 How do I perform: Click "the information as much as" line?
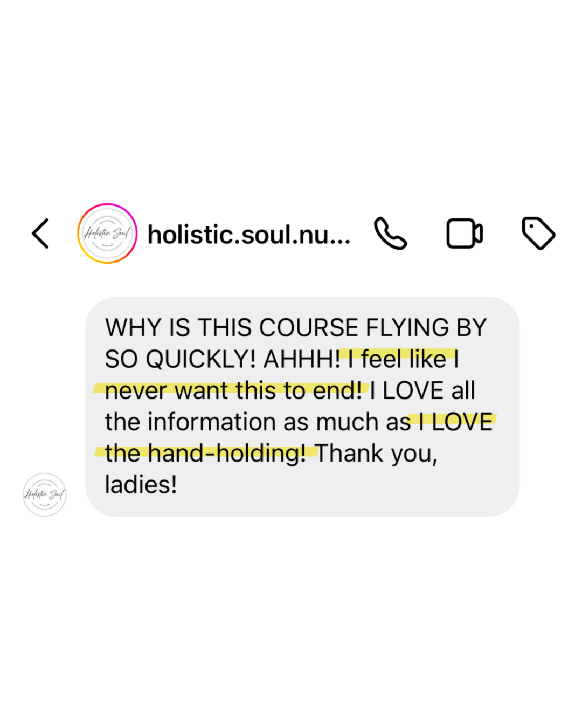tap(258, 422)
